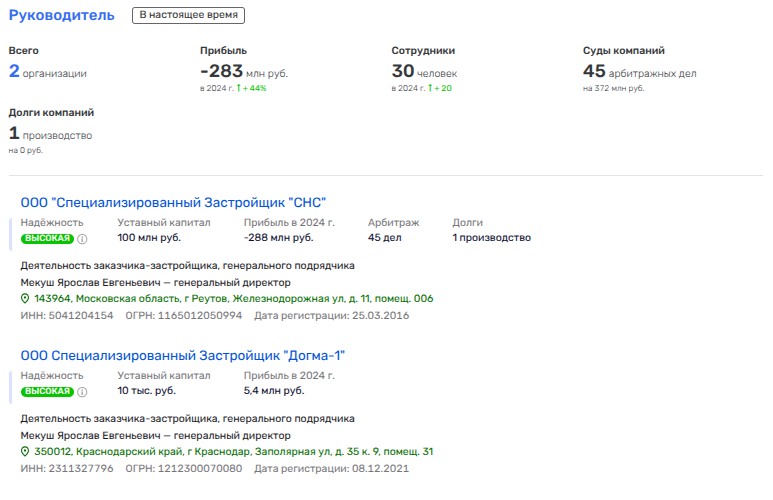Open "45 арбитражных дел" court summary
This screenshot has height=500, width=773.
(x=640, y=72)
